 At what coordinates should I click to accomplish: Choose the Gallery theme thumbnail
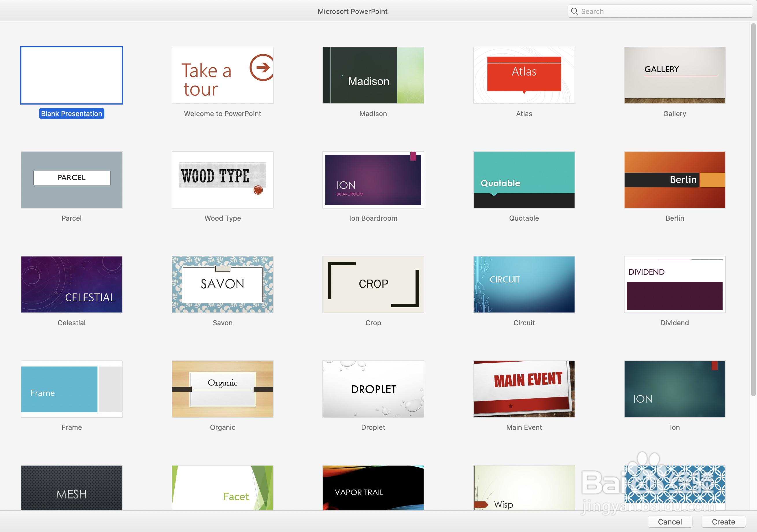pos(675,75)
